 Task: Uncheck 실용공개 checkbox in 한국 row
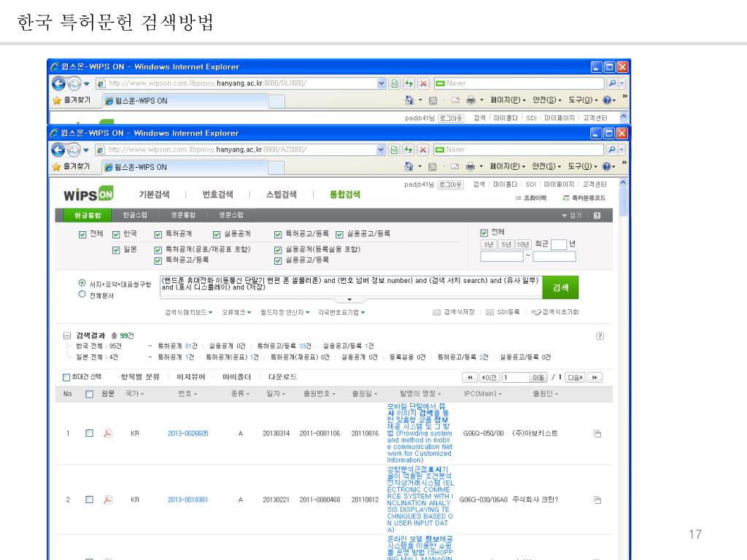pyautogui.click(x=217, y=234)
